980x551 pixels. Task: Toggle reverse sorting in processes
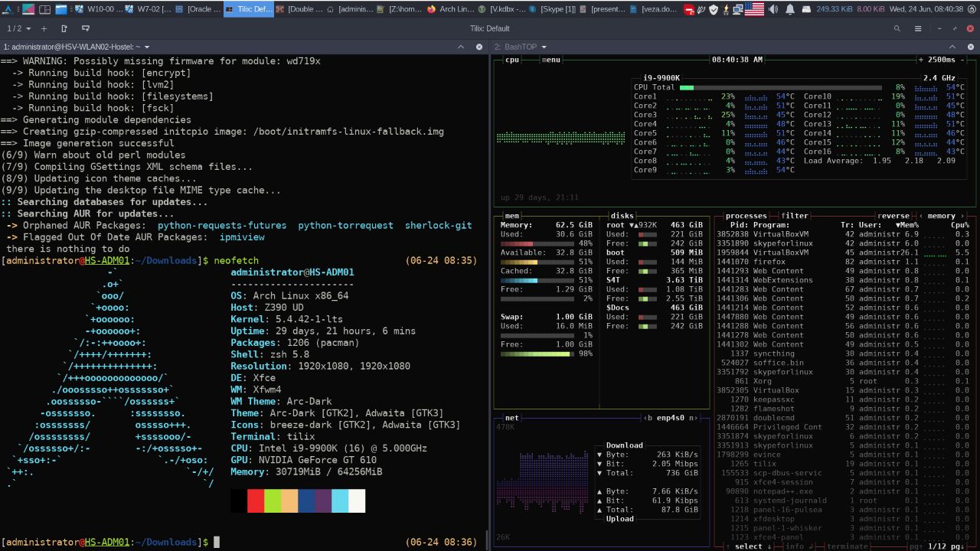pyautogui.click(x=893, y=216)
